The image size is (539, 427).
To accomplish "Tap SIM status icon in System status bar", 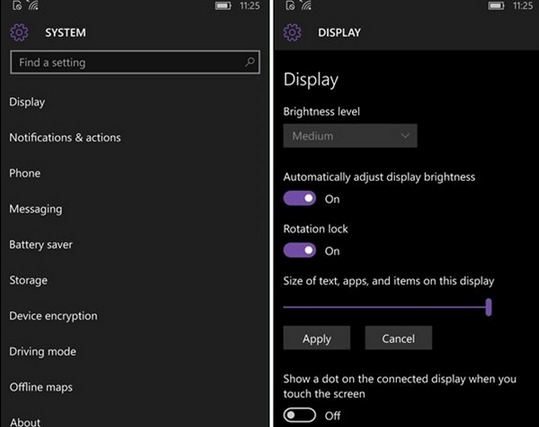I will pos(17,6).
